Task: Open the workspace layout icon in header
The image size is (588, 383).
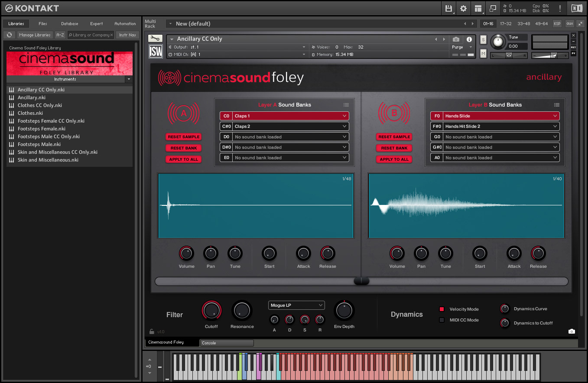Action: point(478,8)
